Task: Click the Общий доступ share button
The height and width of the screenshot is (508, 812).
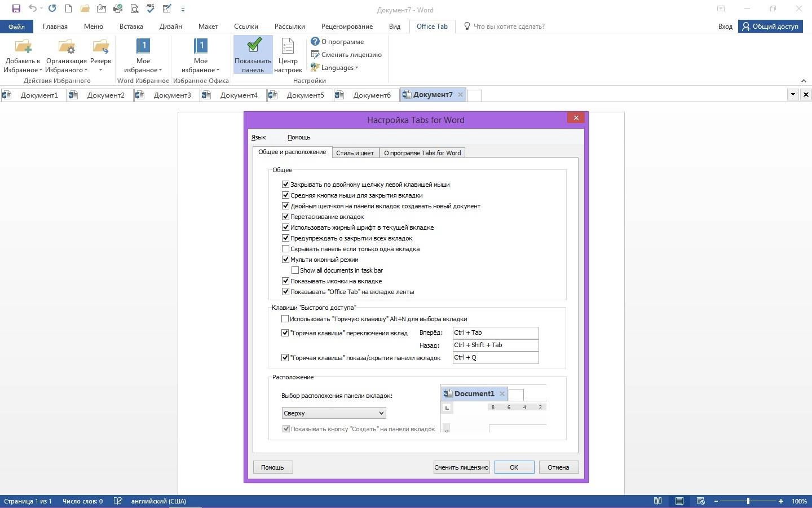Action: [770, 27]
